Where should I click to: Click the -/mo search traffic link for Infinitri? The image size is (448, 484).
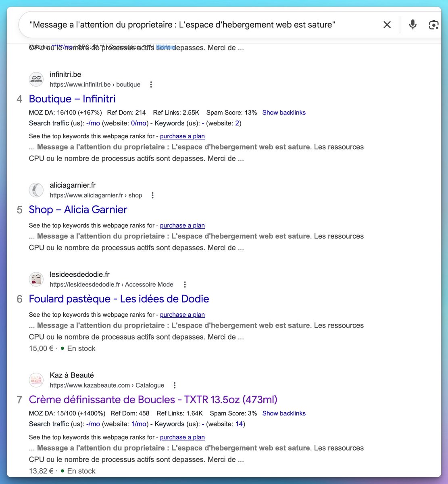point(93,123)
